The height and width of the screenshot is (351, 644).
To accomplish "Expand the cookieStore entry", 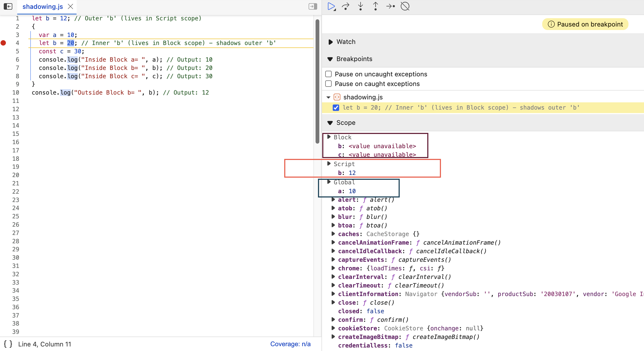I will coord(333,328).
